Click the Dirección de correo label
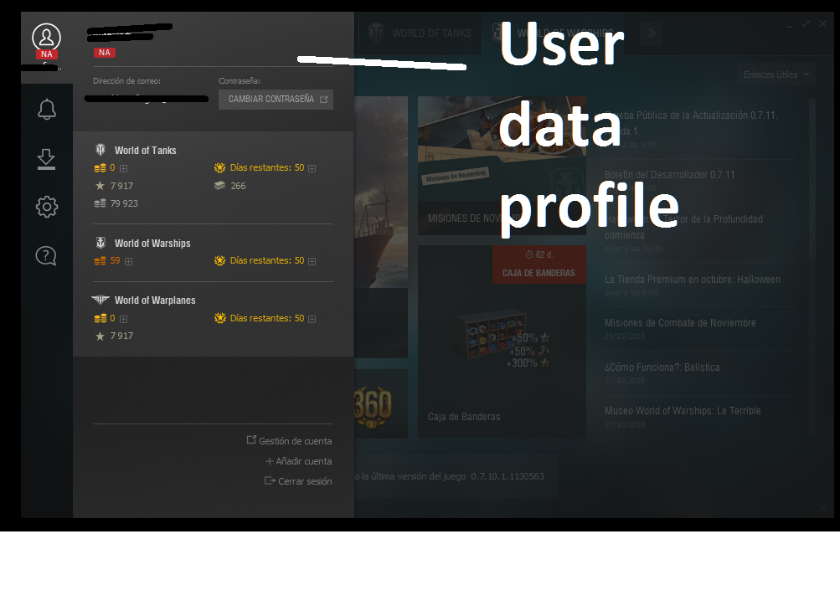Screen dimensions: 840x616 pos(127,81)
